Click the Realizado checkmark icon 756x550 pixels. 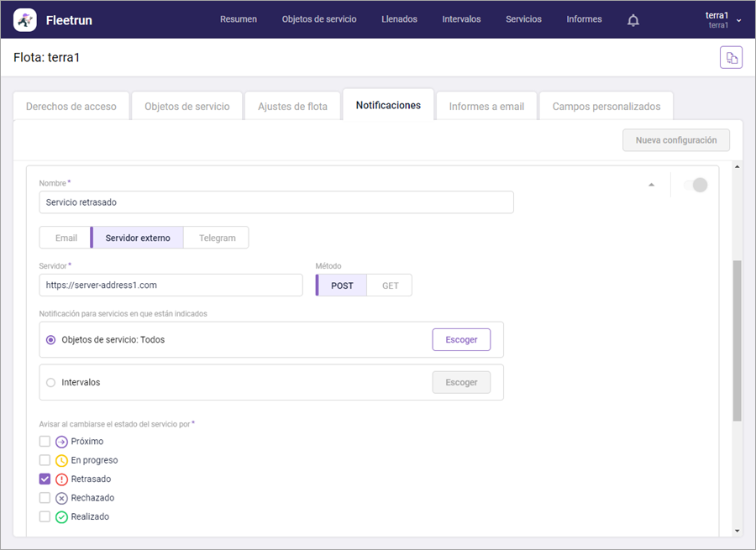[x=61, y=516]
